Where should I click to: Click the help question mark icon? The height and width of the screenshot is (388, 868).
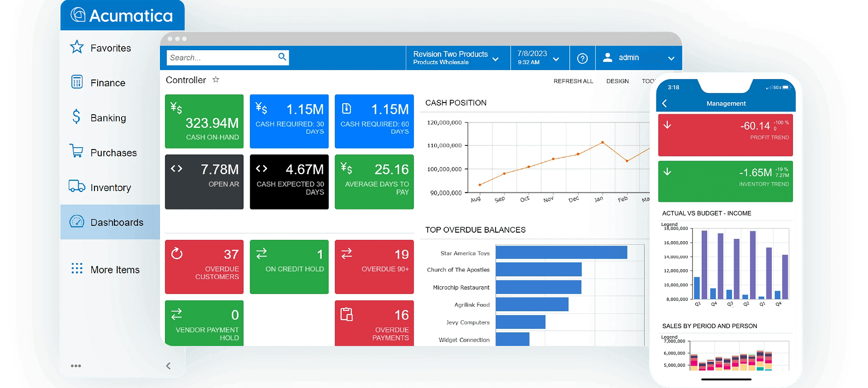582,58
